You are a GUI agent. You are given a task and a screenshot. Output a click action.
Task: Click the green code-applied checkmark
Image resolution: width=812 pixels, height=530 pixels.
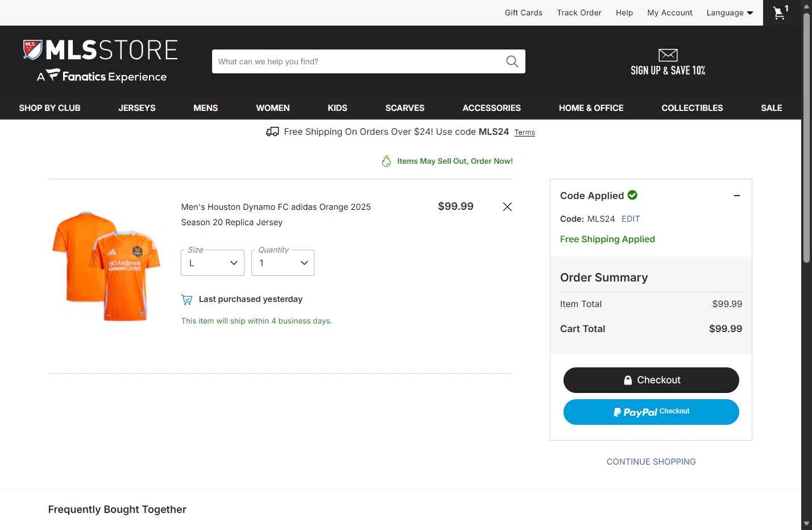click(x=632, y=195)
